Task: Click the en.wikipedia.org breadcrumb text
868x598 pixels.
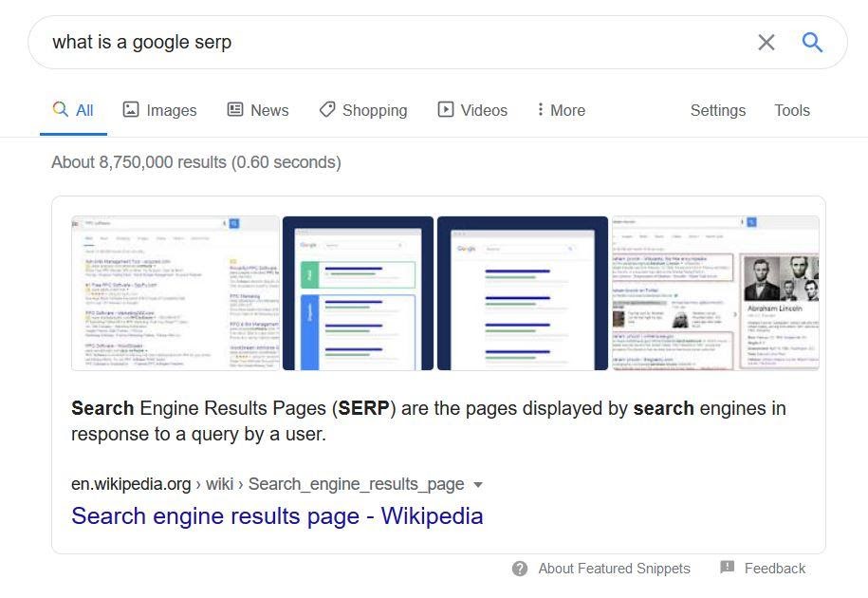Action: [130, 484]
